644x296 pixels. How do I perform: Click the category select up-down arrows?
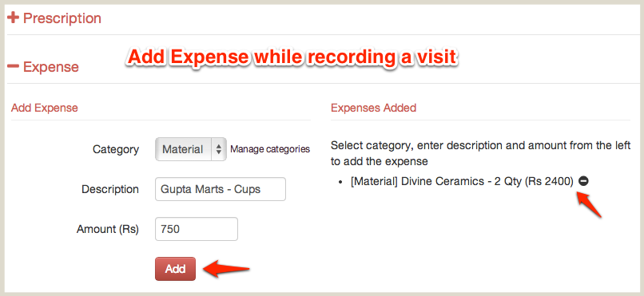(218, 149)
